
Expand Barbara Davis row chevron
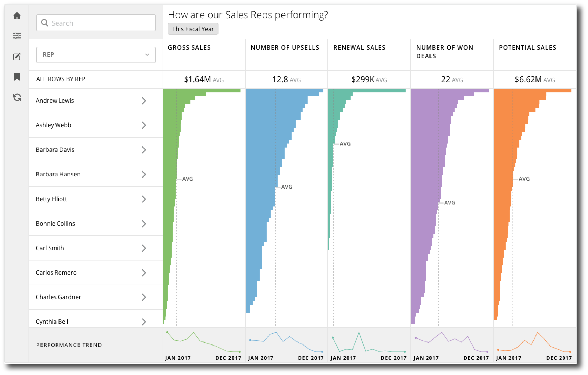[x=144, y=150]
